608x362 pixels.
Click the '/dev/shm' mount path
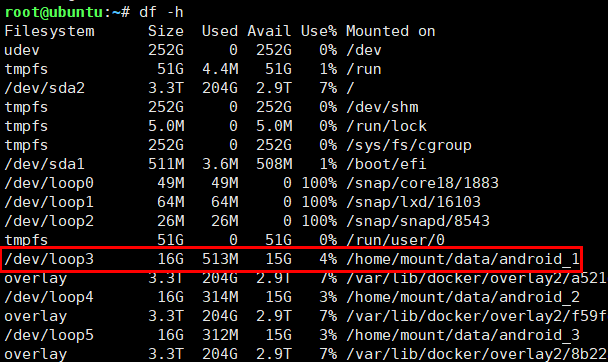382,107
